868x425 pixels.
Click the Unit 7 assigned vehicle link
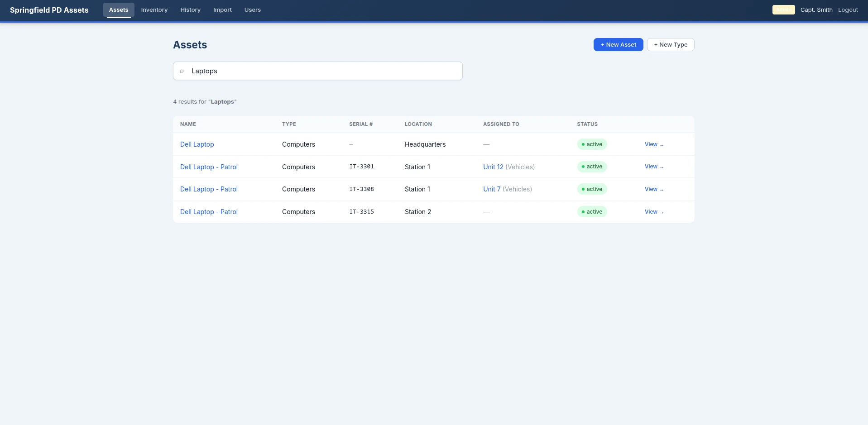pos(492,189)
